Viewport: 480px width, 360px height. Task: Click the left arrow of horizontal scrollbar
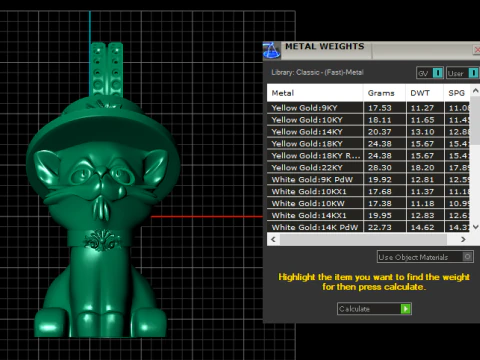pyautogui.click(x=273, y=239)
